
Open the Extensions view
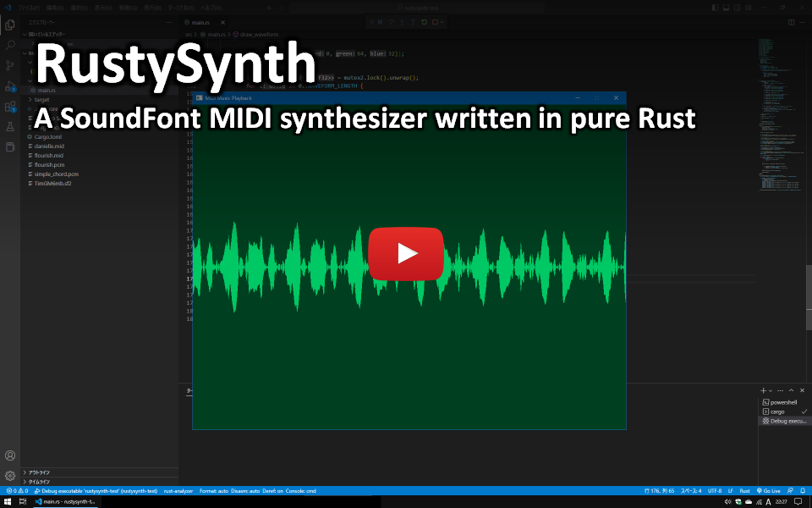tap(10, 107)
